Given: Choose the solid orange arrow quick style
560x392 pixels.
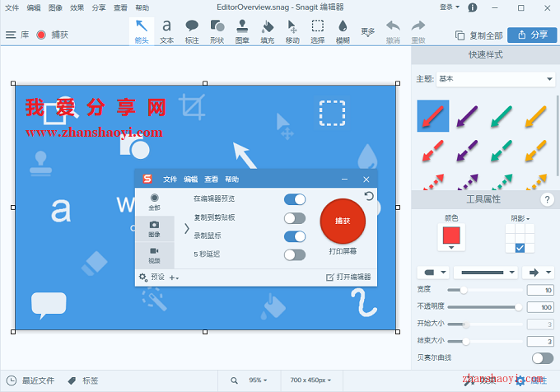Looking at the screenshot, I should point(536,116).
